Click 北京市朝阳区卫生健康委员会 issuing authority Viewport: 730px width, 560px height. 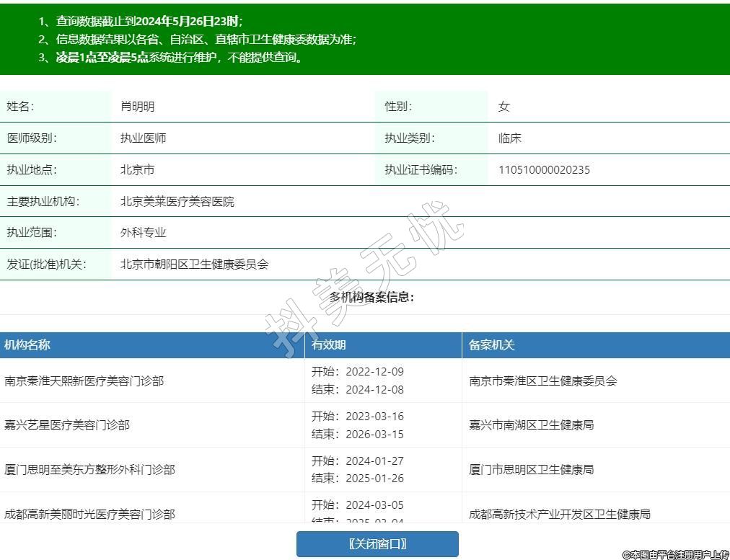click(194, 265)
